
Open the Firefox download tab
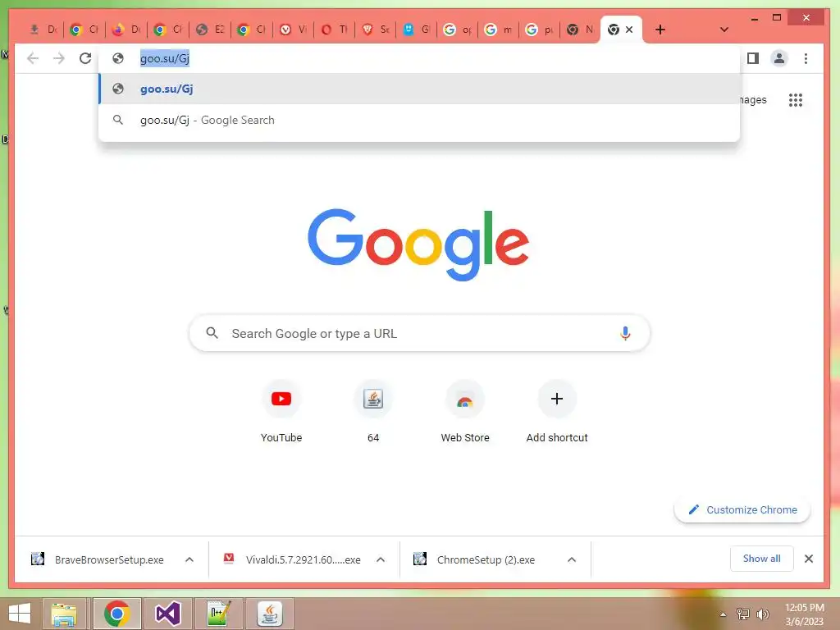tap(126, 30)
